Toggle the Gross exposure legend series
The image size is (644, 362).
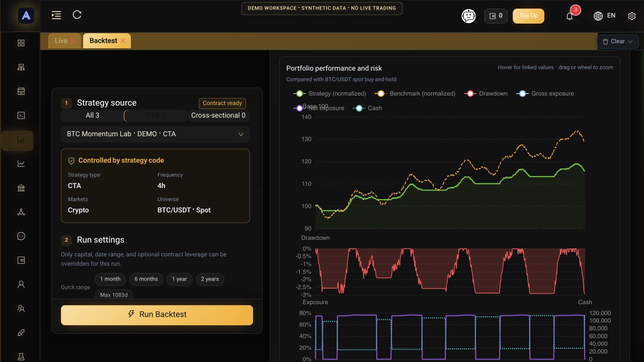click(x=545, y=94)
